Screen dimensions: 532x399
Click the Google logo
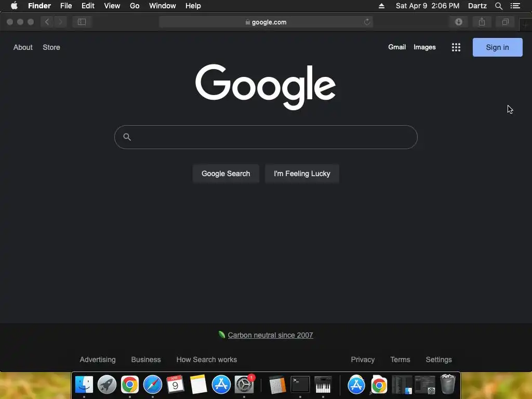[x=265, y=87]
